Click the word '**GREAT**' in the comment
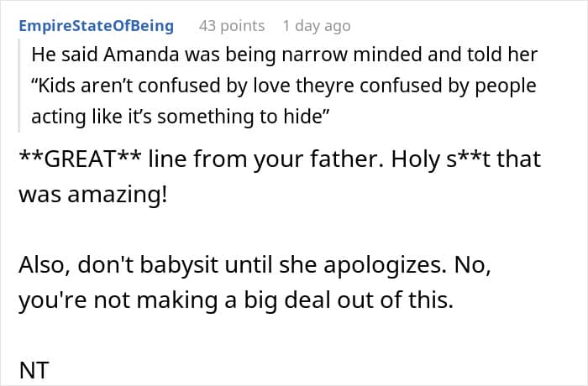The image size is (588, 386). point(81,159)
